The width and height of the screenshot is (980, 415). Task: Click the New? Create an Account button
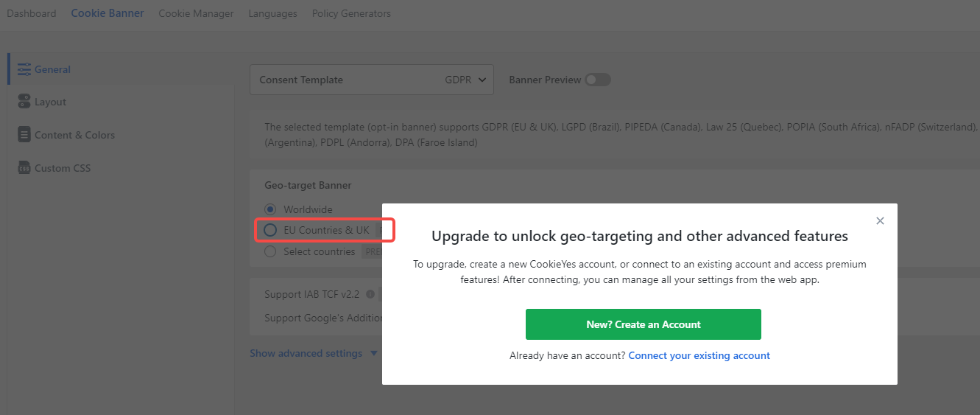(643, 324)
